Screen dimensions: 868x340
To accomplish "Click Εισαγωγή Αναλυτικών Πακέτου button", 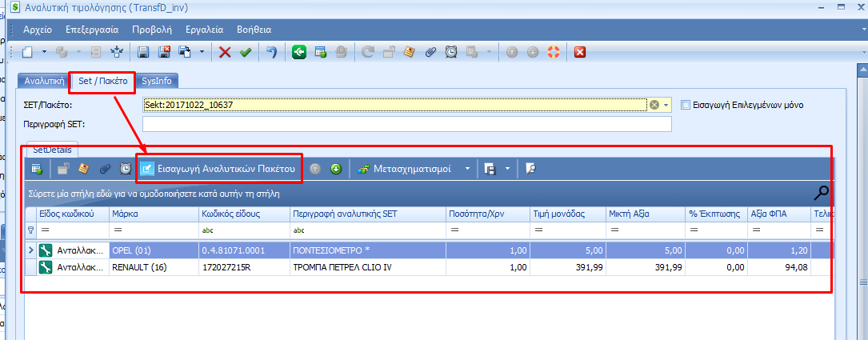I will [x=219, y=169].
